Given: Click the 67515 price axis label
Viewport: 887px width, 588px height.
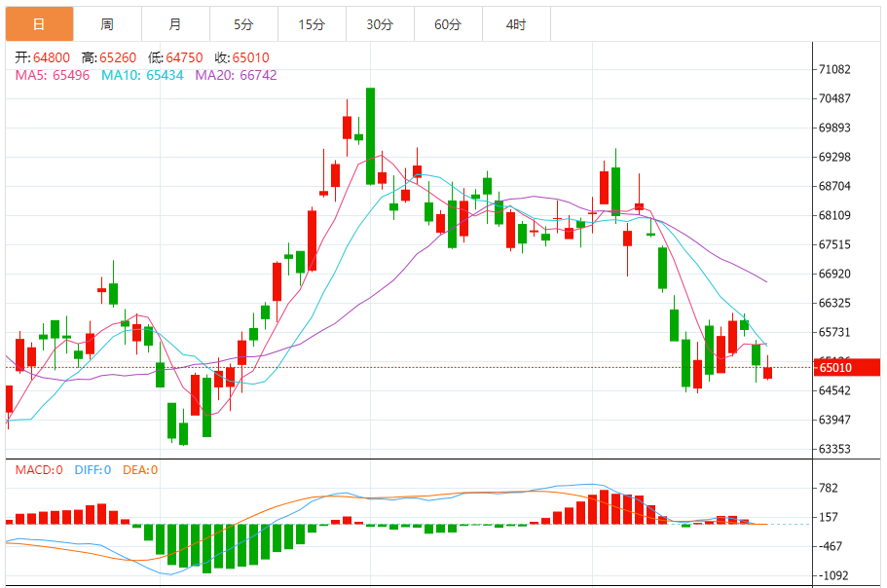Looking at the screenshot, I should coord(835,244).
